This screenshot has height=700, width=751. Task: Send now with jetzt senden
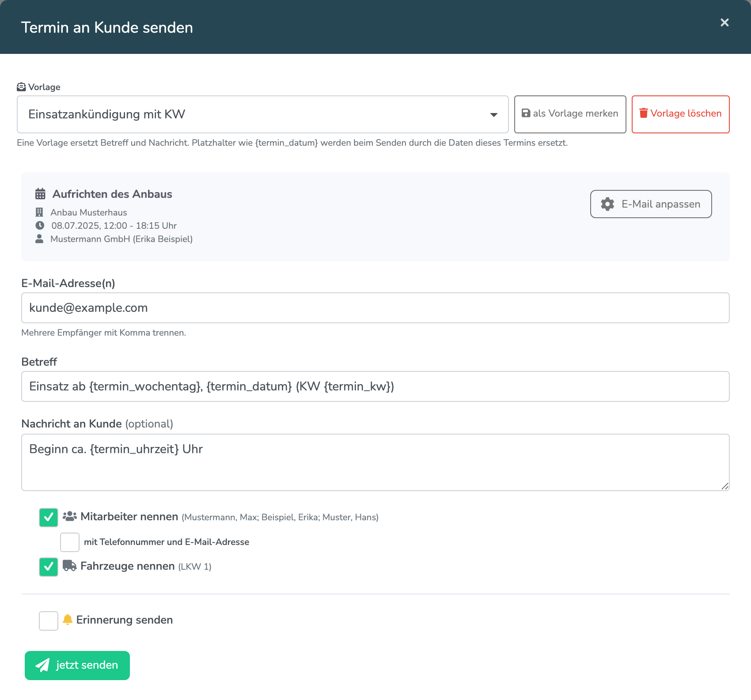77,665
